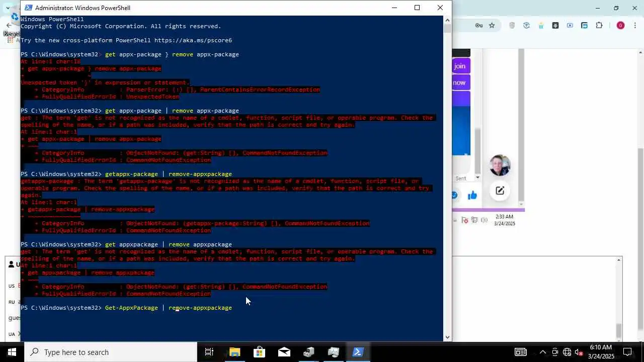This screenshot has width=644, height=362.
Task: Click the 'getappx-package:String' CategoryInfo line
Action: pos(202,223)
